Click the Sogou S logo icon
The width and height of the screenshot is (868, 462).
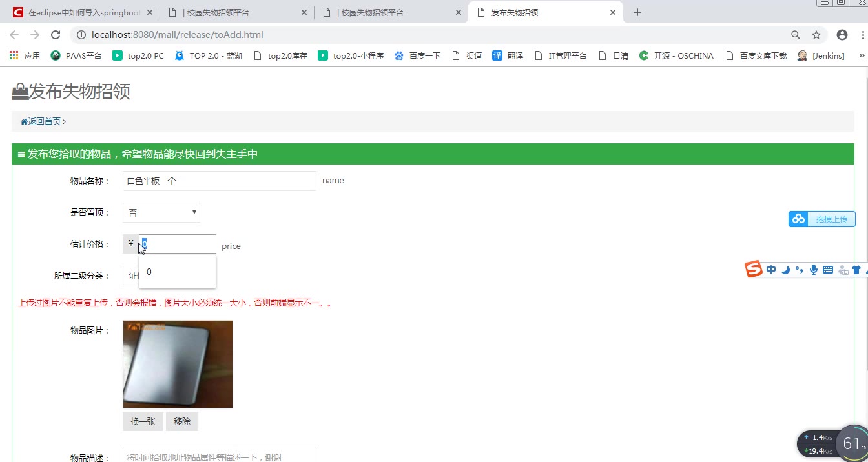(754, 269)
